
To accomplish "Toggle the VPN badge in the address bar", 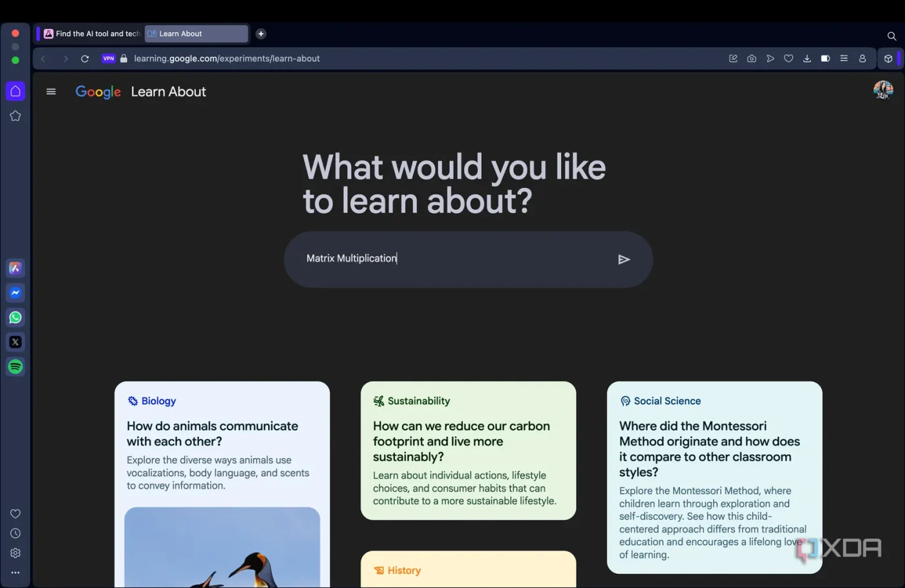I will 108,59.
